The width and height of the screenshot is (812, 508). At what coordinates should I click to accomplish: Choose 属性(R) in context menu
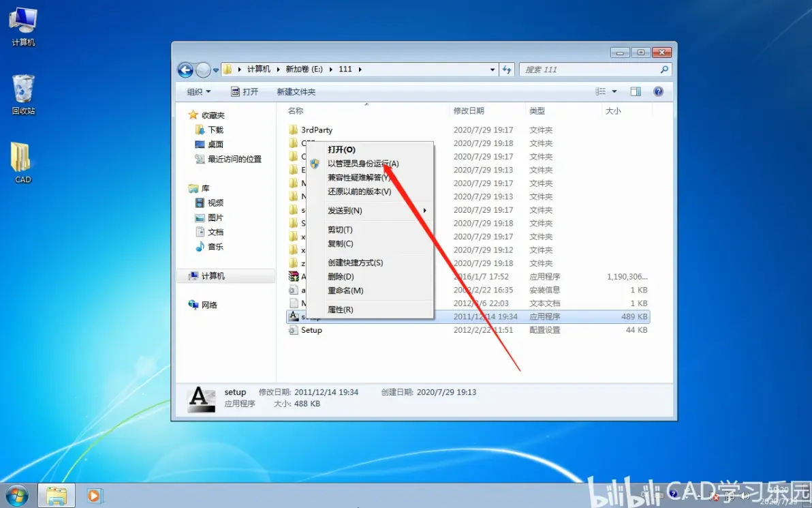coord(371,310)
